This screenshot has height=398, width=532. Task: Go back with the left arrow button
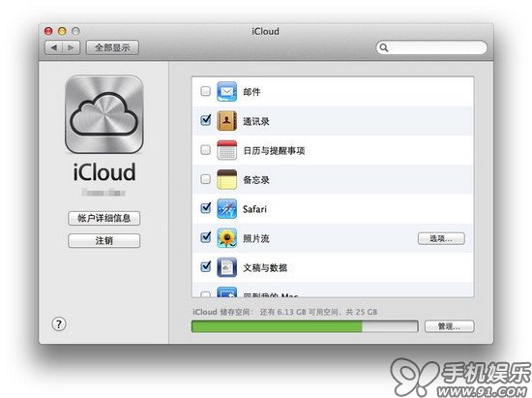pos(53,47)
